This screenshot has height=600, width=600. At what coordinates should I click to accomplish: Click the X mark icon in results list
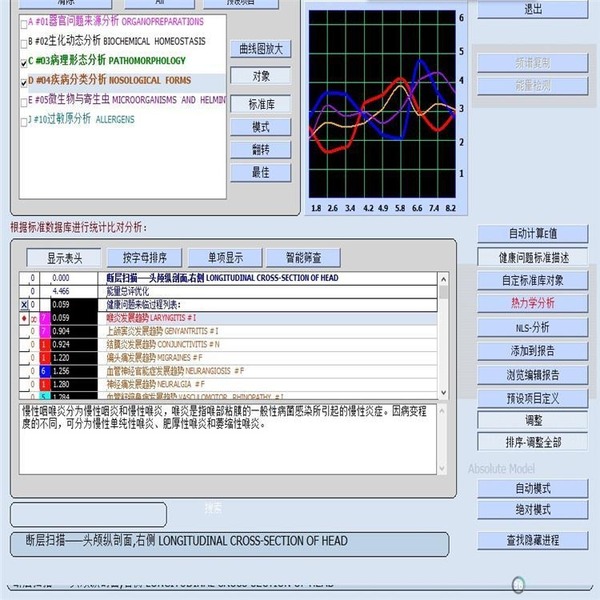pos(24,304)
